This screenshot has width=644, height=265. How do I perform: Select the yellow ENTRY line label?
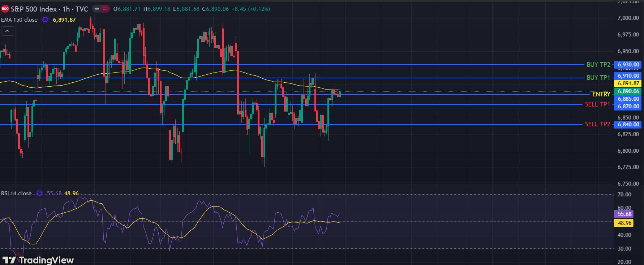601,94
